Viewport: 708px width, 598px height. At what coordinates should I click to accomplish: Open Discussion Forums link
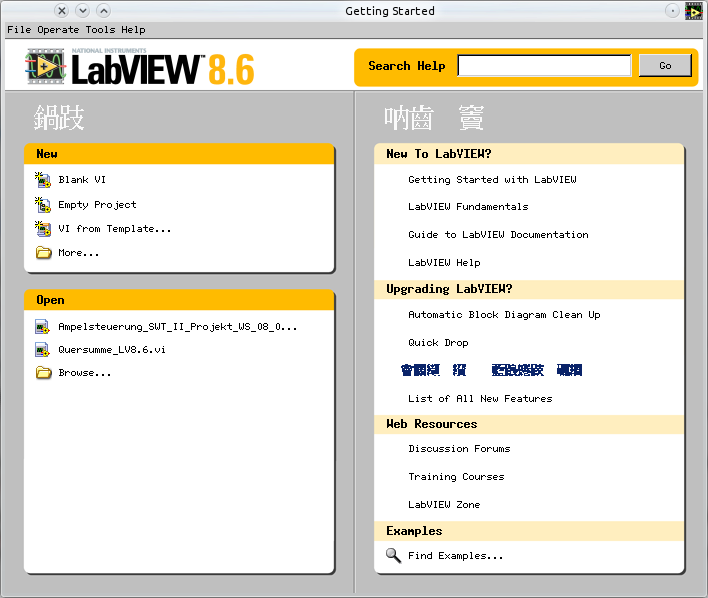click(x=459, y=448)
